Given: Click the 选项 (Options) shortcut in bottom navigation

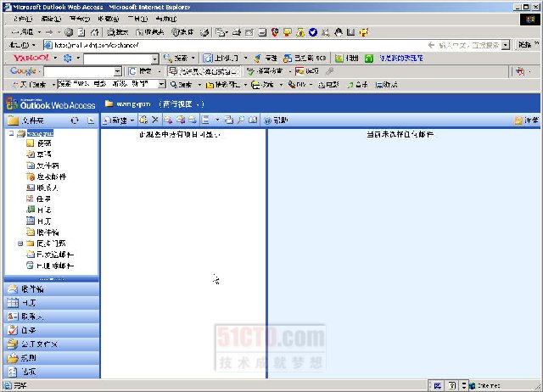Looking at the screenshot, I should click(x=28, y=371).
